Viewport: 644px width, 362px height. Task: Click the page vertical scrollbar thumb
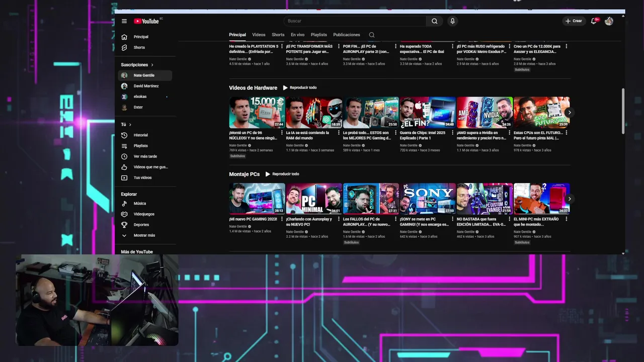pyautogui.click(x=623, y=111)
